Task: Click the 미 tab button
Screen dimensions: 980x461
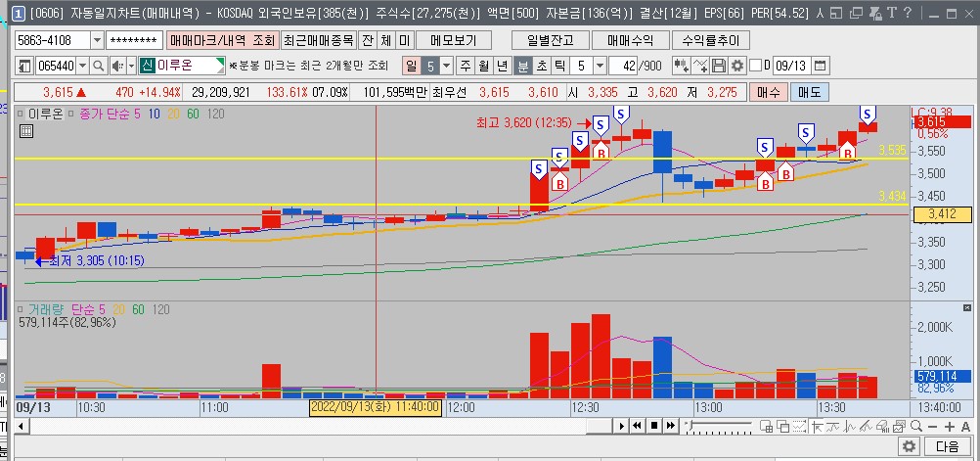Action: (x=404, y=41)
